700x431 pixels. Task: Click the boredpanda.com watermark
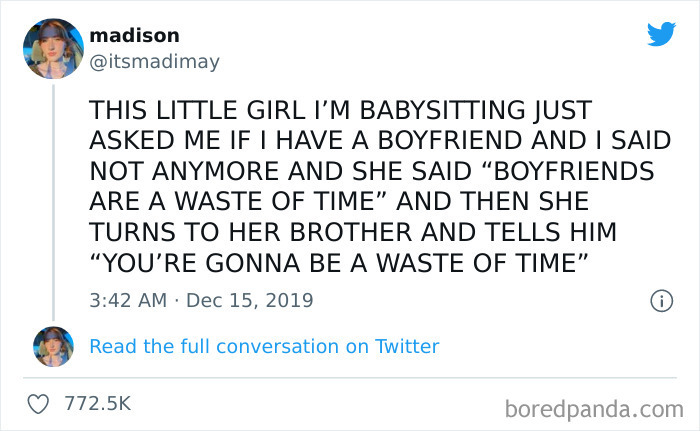[x=592, y=408]
